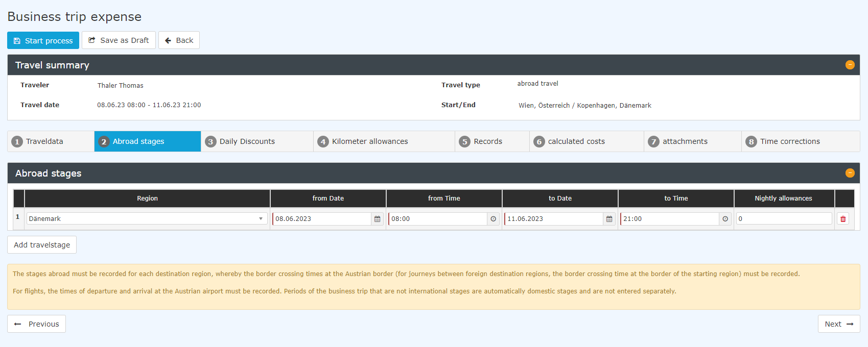Select the Abroad stages tab
This screenshot has width=868, height=347.
(x=148, y=141)
